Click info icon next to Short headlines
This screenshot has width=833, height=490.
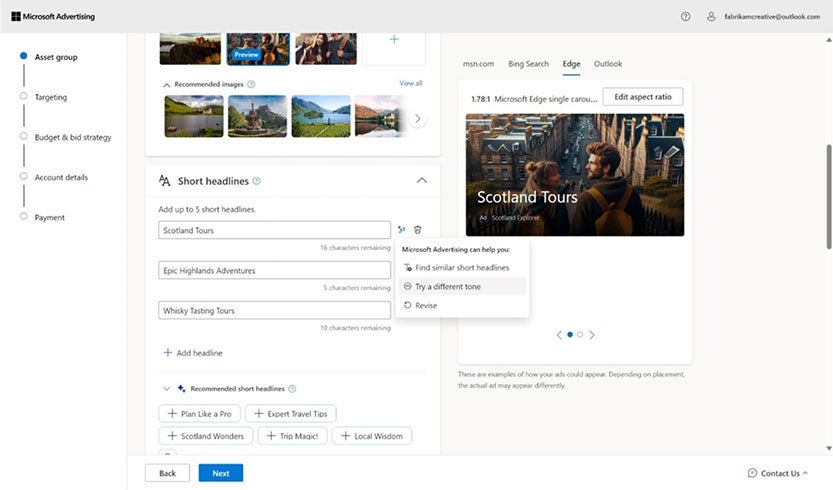pyautogui.click(x=257, y=181)
